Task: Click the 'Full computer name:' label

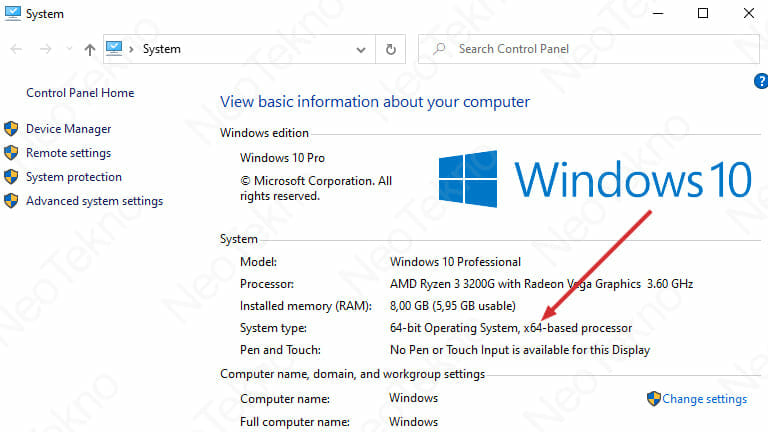Action: pyautogui.click(x=295, y=422)
